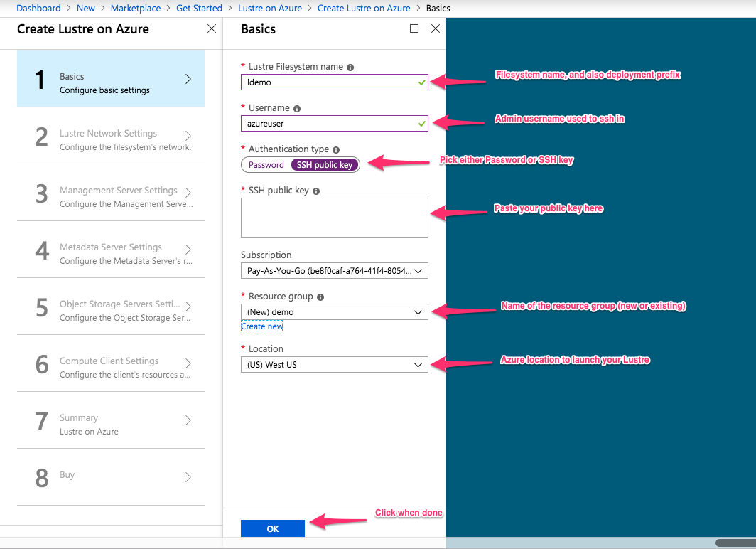Click the Create new resource group link
This screenshot has height=549, width=756.
[261, 326]
